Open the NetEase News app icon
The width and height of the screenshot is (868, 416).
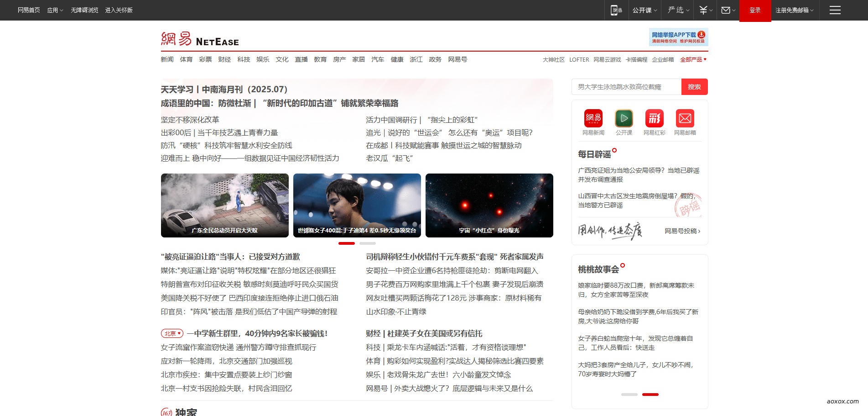pos(593,118)
